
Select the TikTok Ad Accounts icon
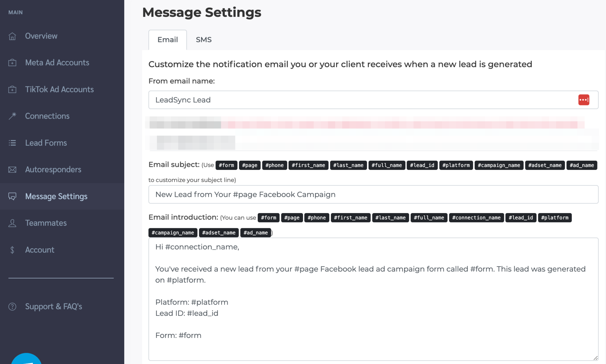pos(12,89)
